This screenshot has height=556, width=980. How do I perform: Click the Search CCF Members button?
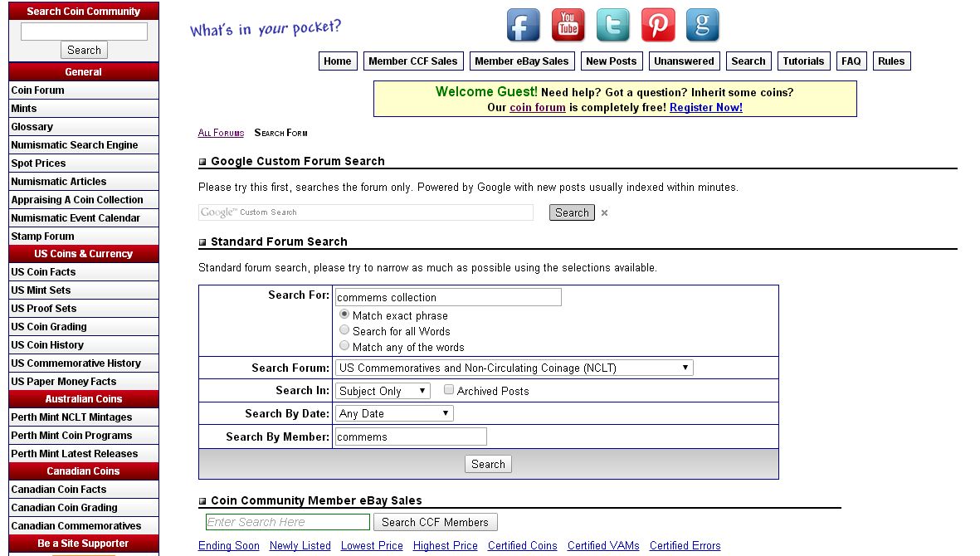pyautogui.click(x=435, y=522)
